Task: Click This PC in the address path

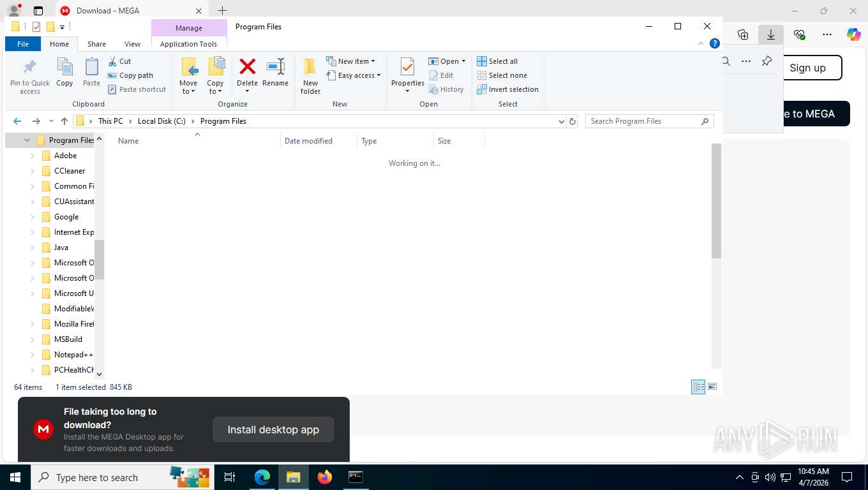Action: click(110, 121)
